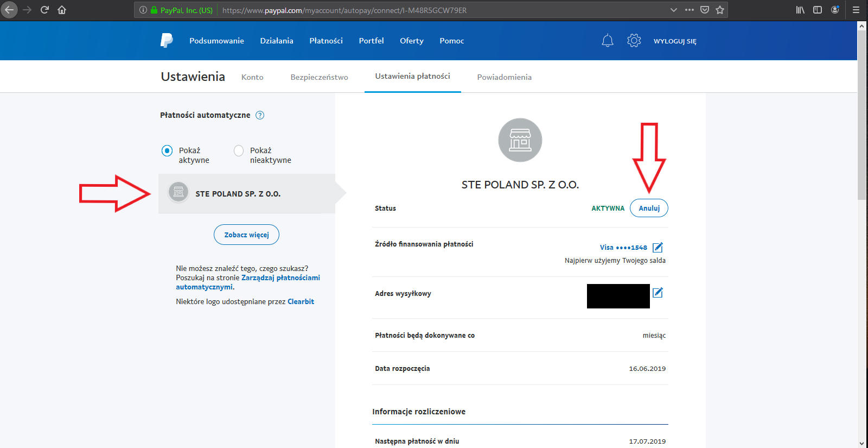Click the large merchant store icon

click(x=520, y=140)
